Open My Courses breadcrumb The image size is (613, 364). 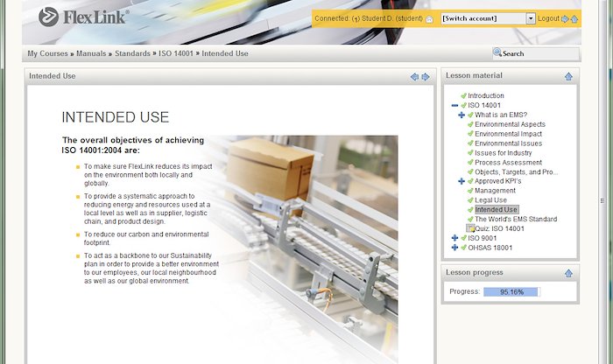[47, 53]
